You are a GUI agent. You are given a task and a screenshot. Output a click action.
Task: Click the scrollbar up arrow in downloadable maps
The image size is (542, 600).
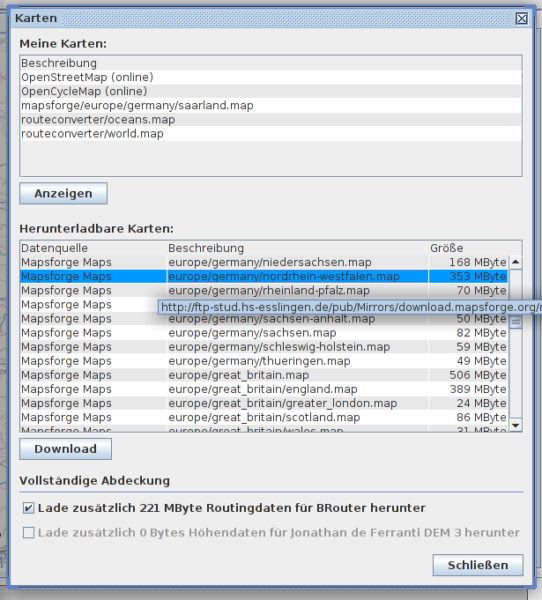(x=516, y=262)
